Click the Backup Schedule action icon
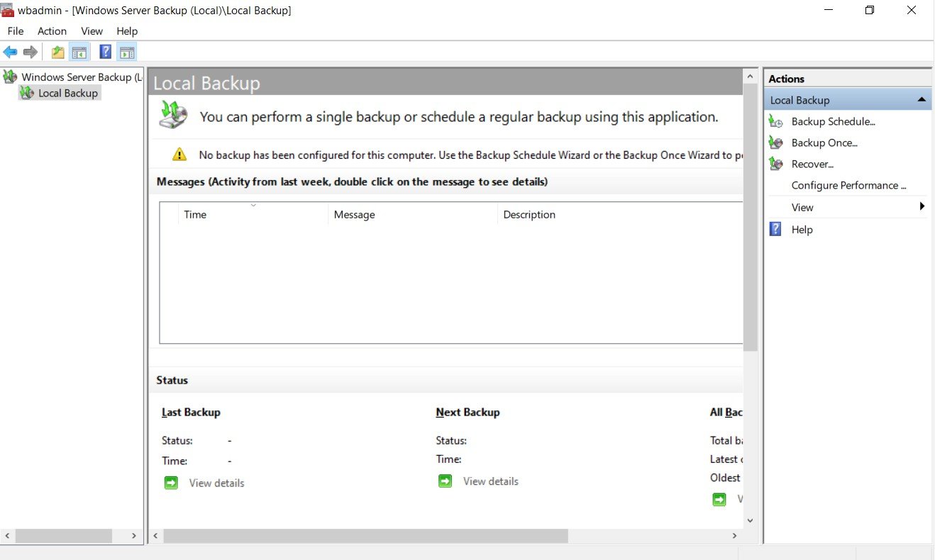 tap(776, 122)
